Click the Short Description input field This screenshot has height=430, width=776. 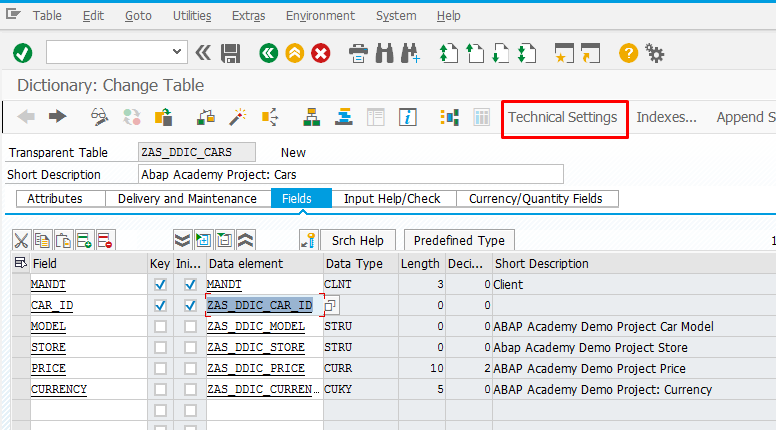pos(351,174)
